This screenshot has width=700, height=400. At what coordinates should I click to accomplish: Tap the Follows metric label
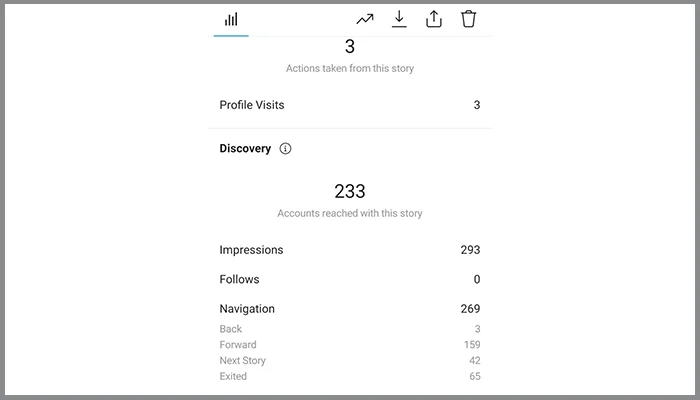[239, 280]
